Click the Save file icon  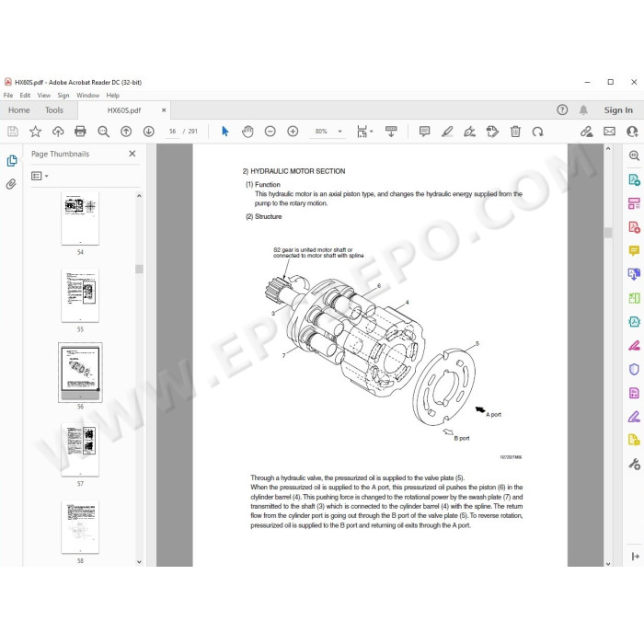(13, 132)
